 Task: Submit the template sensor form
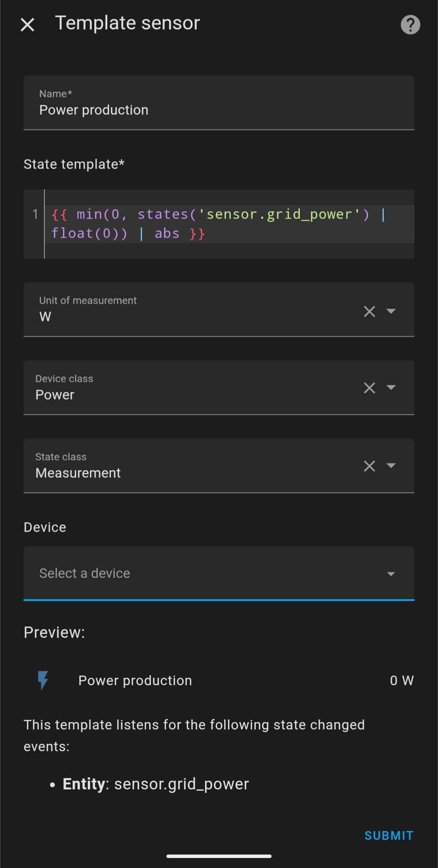click(389, 835)
